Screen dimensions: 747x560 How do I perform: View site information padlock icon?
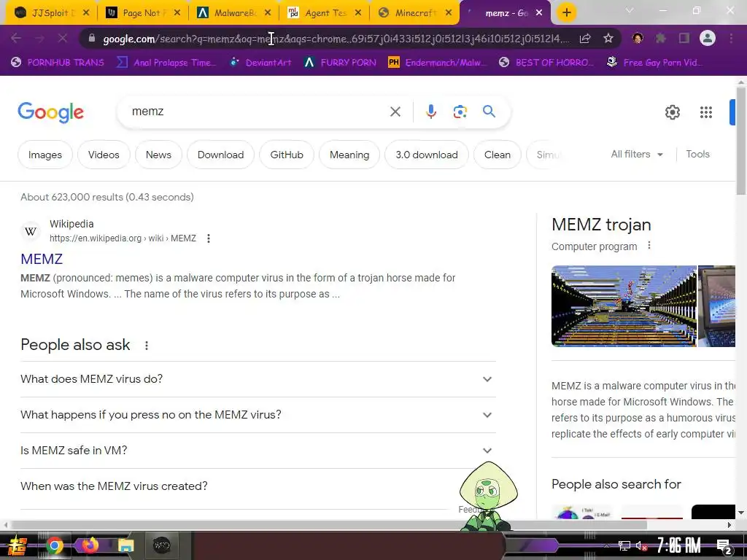coord(92,38)
